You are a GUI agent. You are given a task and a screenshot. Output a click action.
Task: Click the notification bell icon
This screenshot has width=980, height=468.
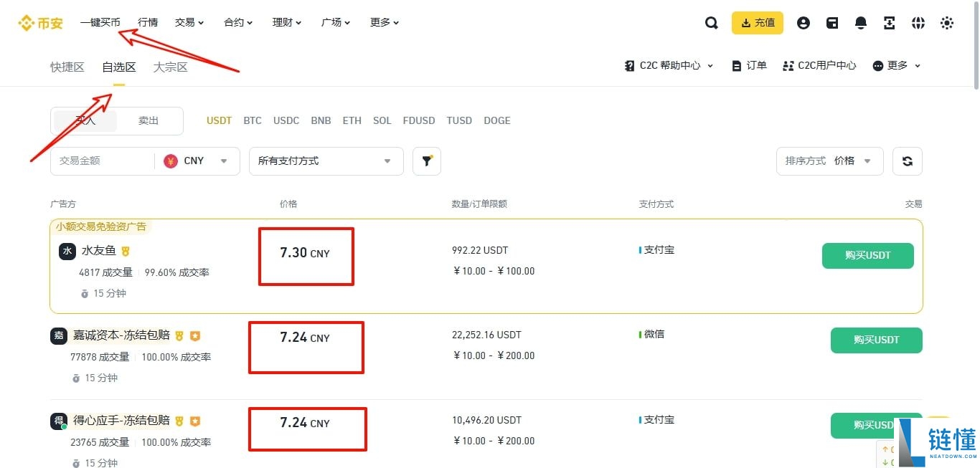(860, 22)
